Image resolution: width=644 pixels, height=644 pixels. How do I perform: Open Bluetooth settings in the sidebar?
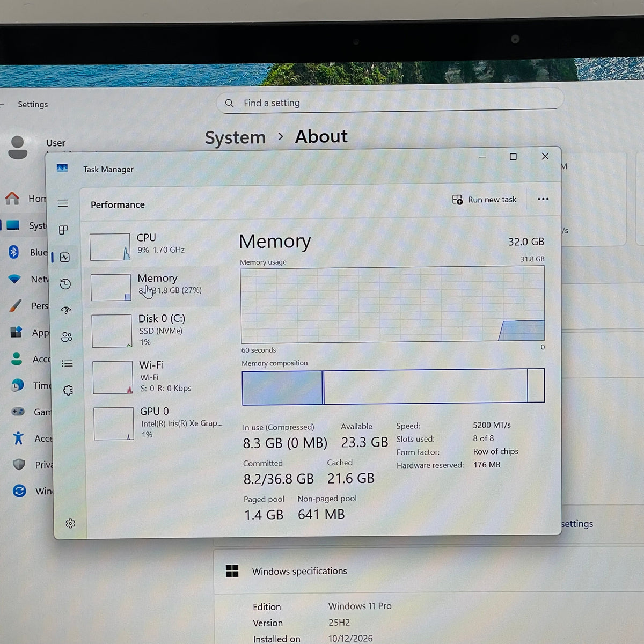point(27,252)
